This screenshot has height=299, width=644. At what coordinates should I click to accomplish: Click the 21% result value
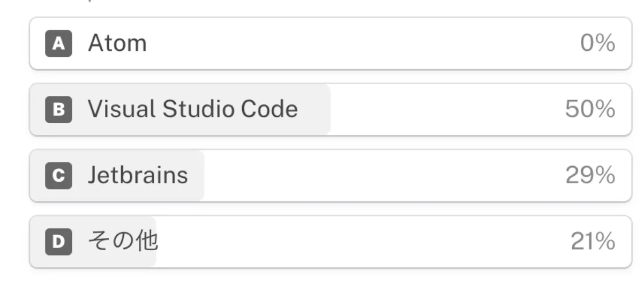pyautogui.click(x=593, y=242)
